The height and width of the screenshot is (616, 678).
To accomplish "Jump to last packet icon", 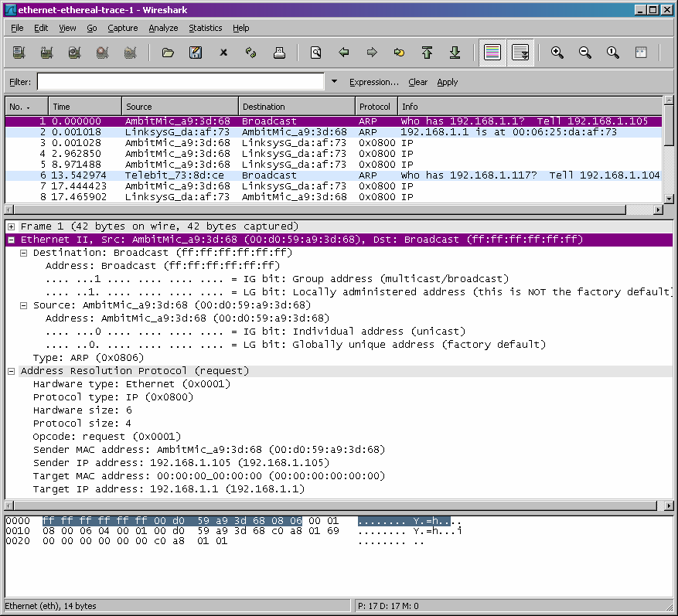I will click(x=455, y=53).
